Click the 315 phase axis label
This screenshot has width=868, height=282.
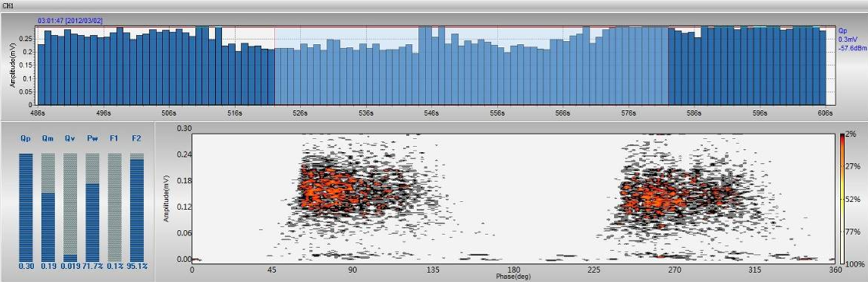click(756, 270)
